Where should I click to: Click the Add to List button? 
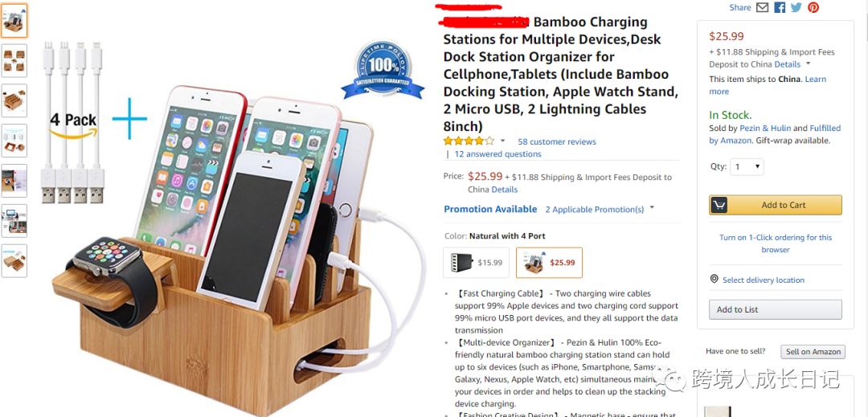775,309
